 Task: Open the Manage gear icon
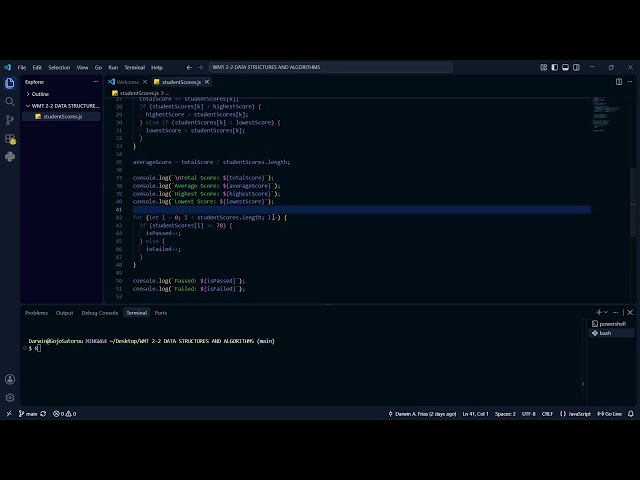point(10,397)
